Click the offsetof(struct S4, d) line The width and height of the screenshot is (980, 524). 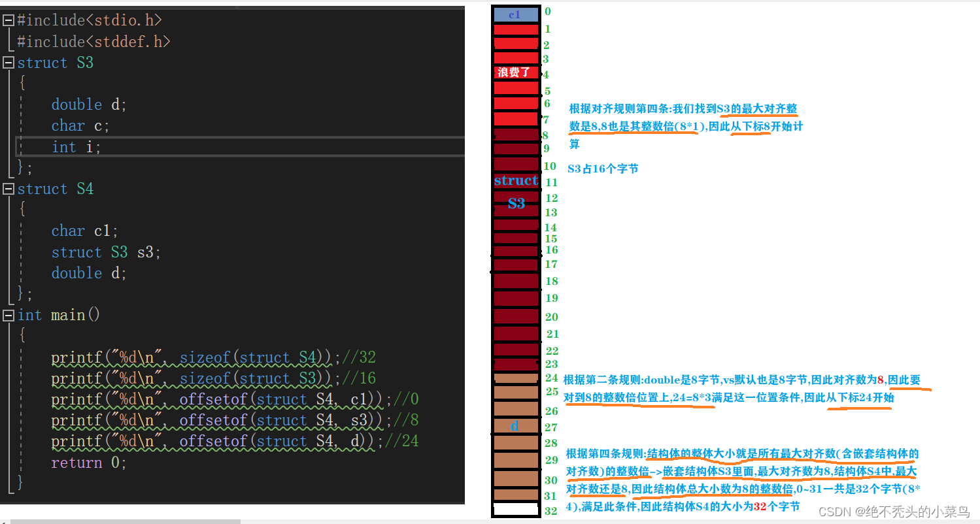(235, 441)
